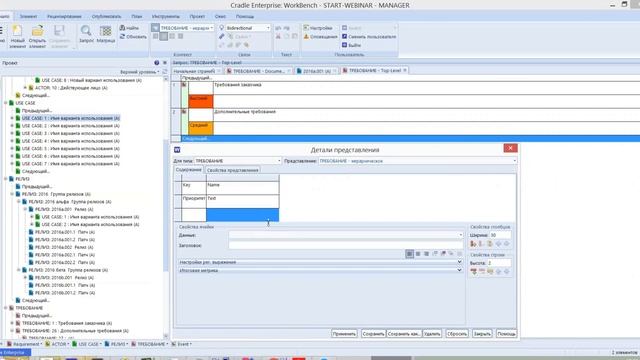Click the third row properties icon under Высота

click(x=490, y=271)
